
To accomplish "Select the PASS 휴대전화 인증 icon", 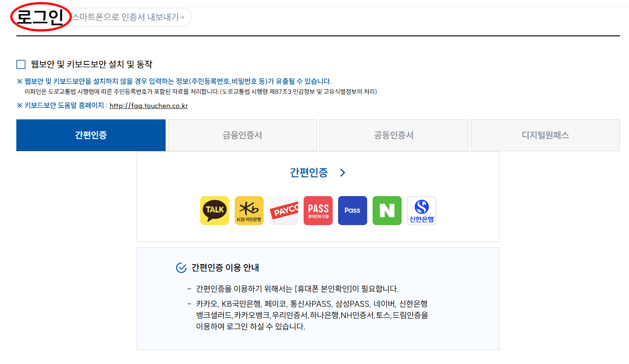I will point(318,210).
